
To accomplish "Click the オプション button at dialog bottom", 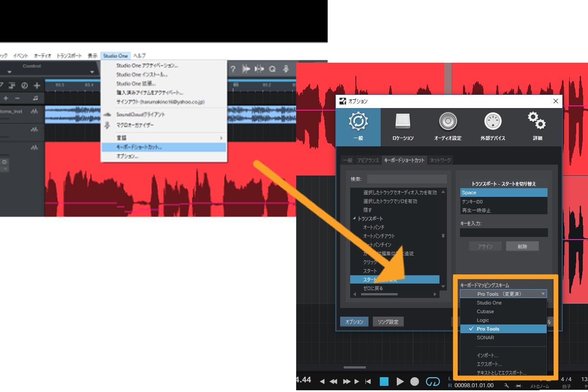I will click(x=354, y=322).
